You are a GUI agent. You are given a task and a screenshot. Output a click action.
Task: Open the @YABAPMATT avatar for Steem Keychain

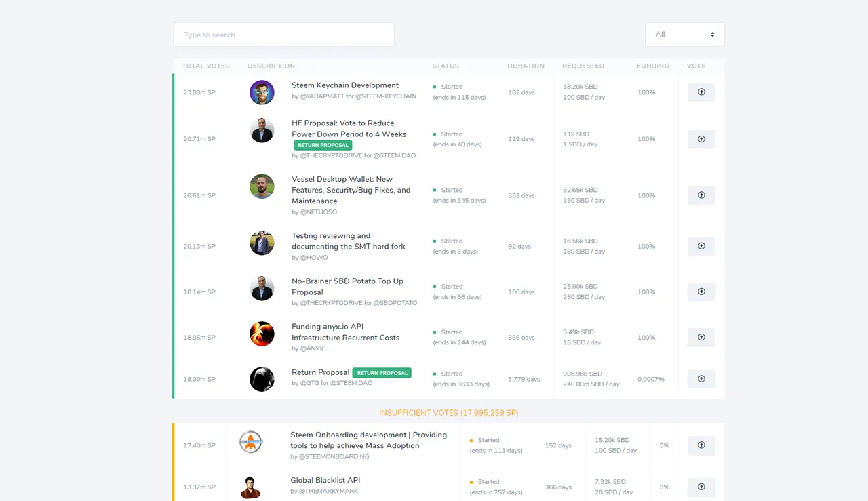click(x=262, y=92)
